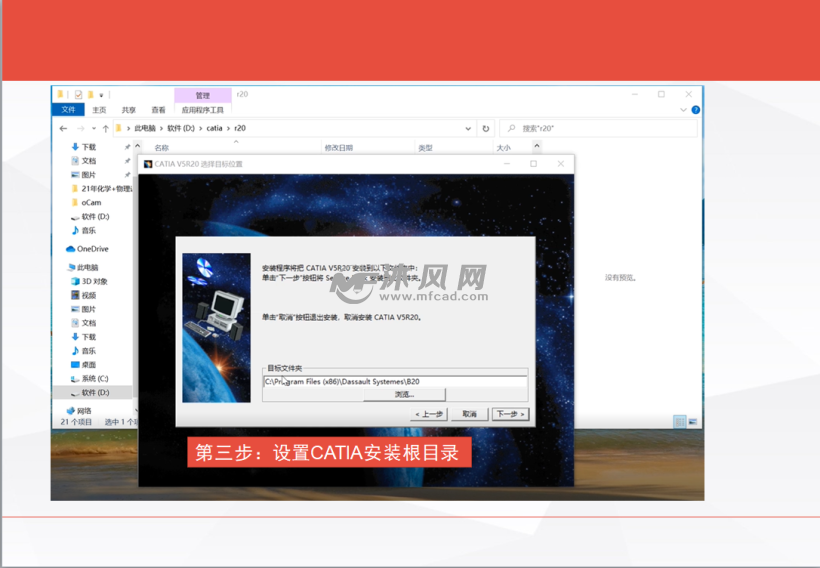The image size is (820, 568).
Task: Go up one folder level
Action: pyautogui.click(x=106, y=128)
